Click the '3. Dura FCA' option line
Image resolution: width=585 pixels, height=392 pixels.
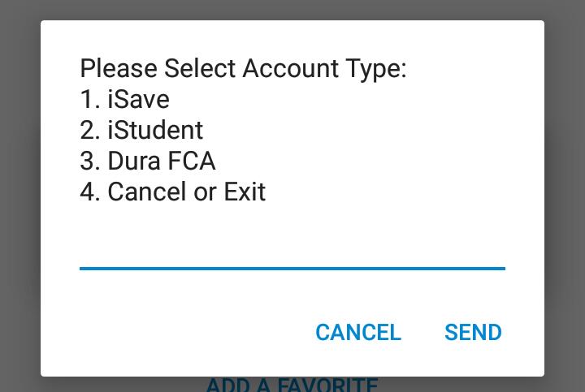coord(148,161)
